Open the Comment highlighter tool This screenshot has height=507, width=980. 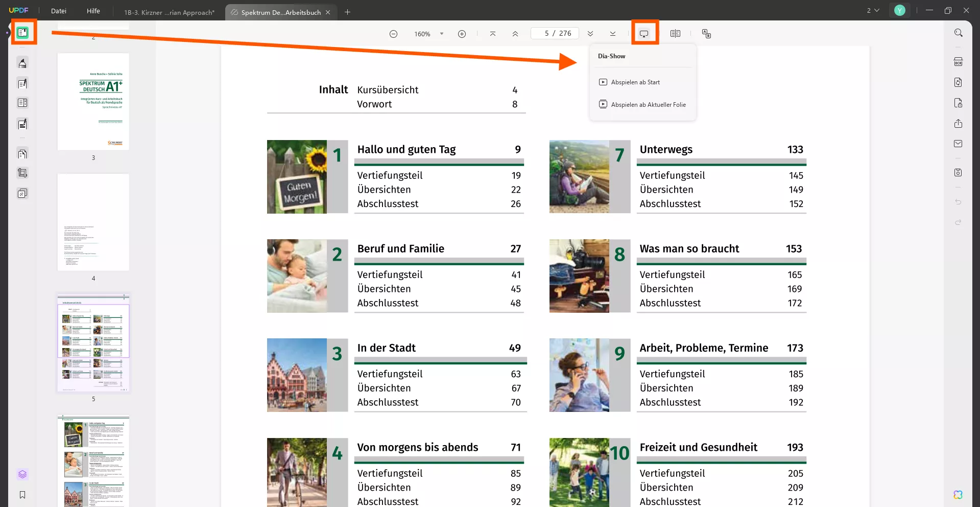coord(22,63)
